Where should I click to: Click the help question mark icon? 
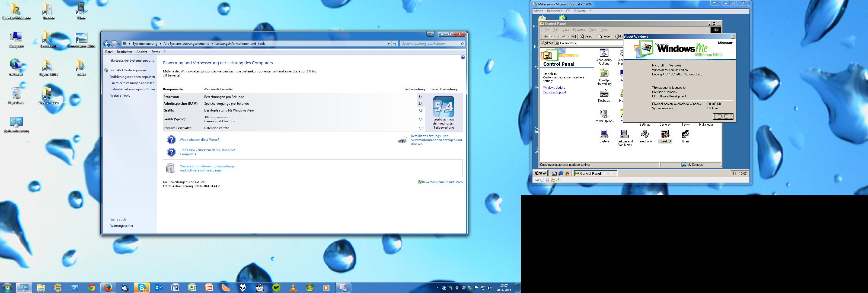click(463, 57)
